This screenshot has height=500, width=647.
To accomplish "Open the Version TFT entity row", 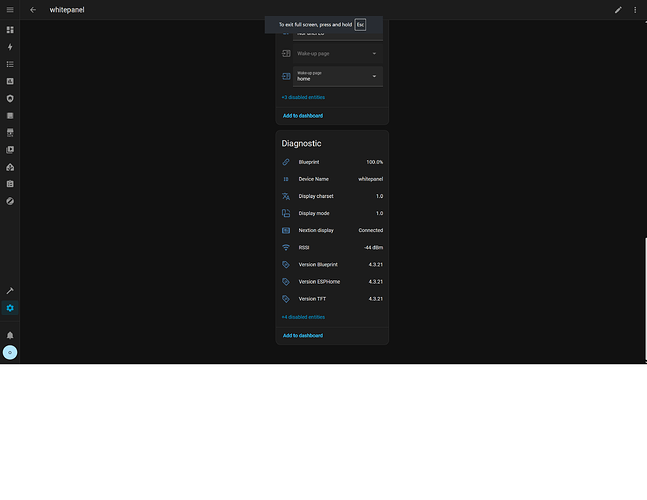I will point(332,299).
